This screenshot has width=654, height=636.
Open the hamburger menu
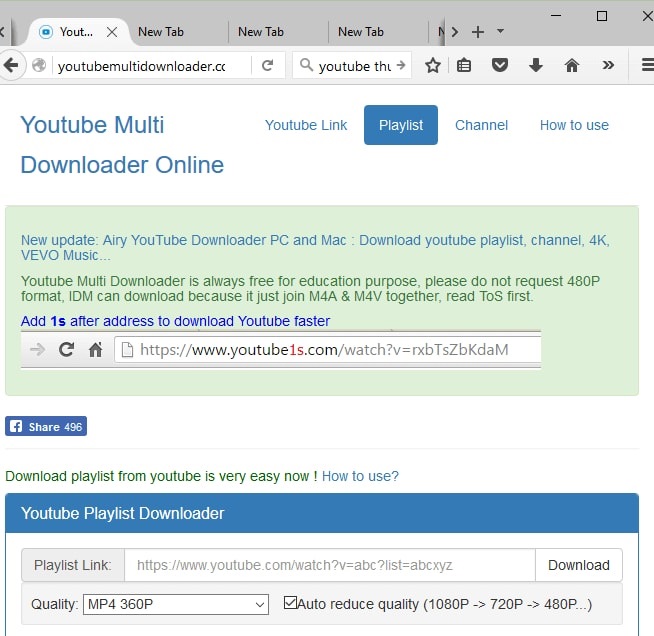coord(648,65)
